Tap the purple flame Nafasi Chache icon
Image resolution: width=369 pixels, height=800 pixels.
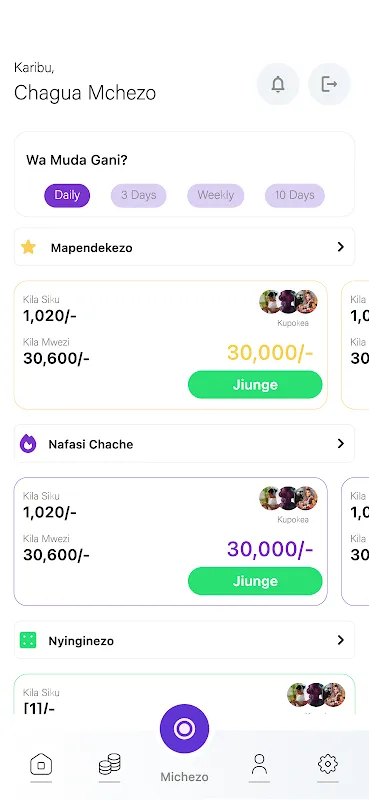click(28, 444)
